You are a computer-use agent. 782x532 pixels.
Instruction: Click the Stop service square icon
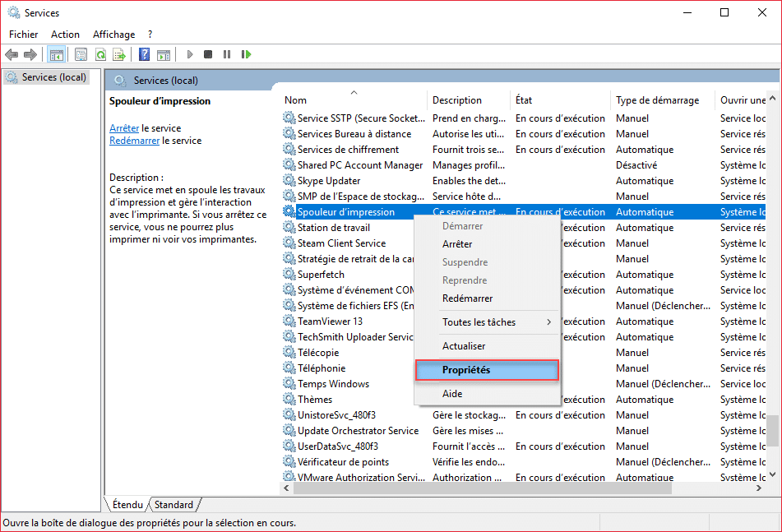click(208, 54)
